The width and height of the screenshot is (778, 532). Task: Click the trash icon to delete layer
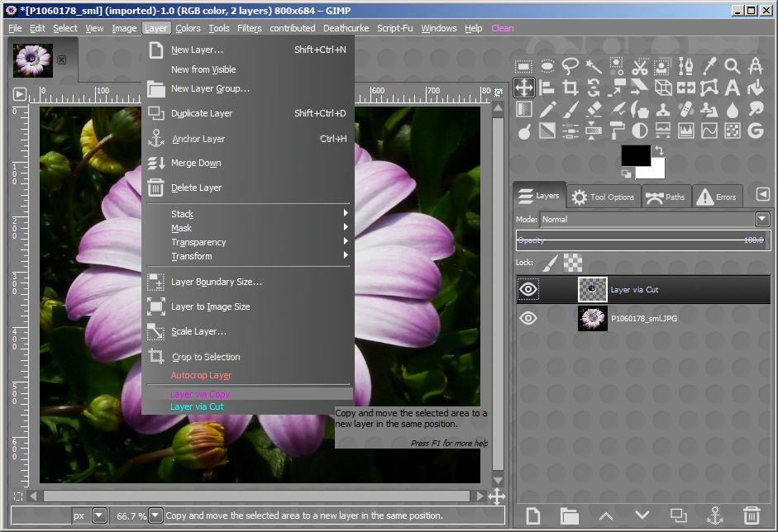[x=751, y=515]
